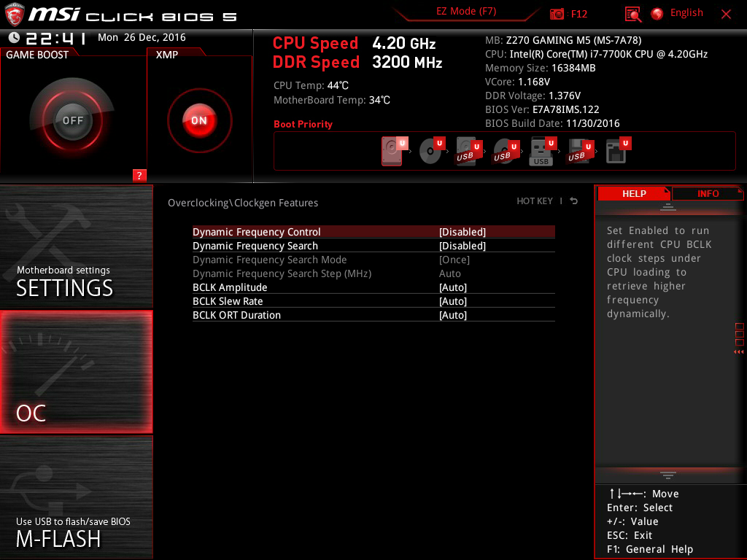Click the DDR Voltage 1.376V reading

pos(533,96)
